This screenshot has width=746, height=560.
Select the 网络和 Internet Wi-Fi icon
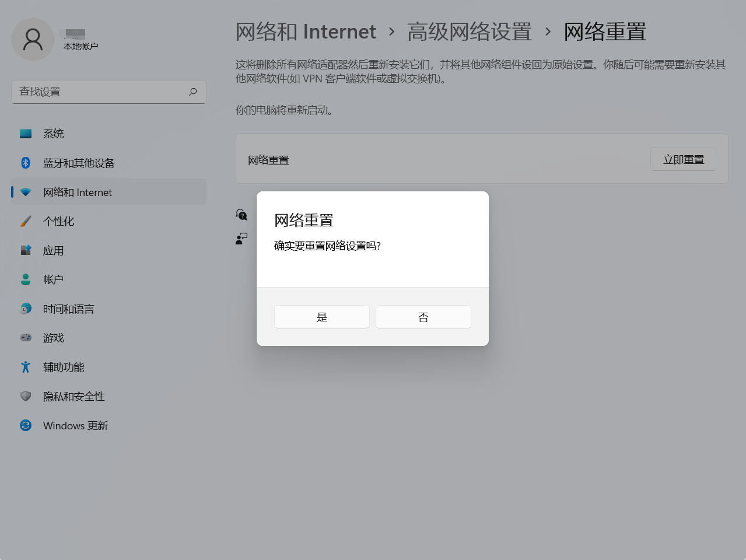[26, 192]
